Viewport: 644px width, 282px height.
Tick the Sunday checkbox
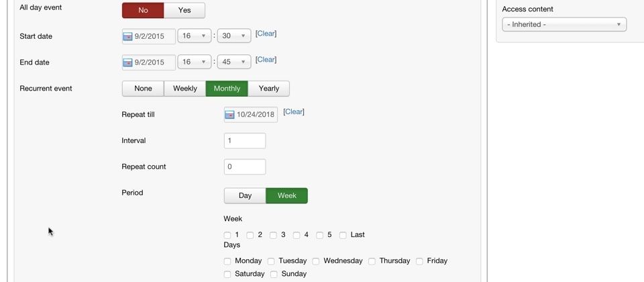coord(274,274)
